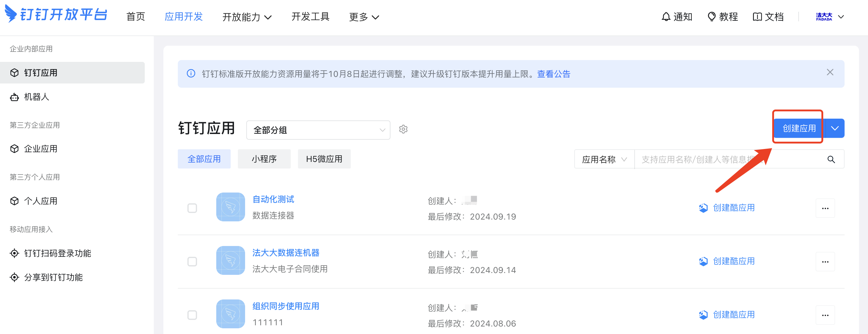Open the 组织同步使用应用 app link
The width and height of the screenshot is (868, 334).
286,306
